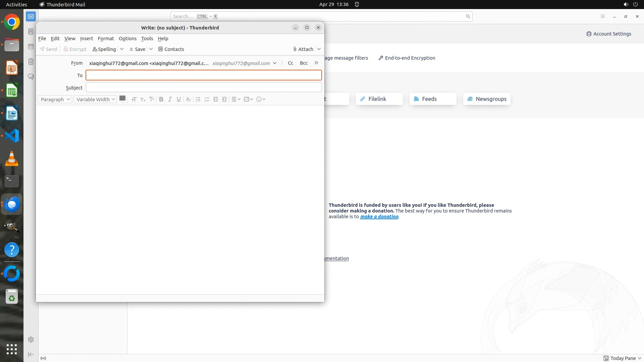Click the Attach paperclip button
644x362 pixels.
(x=303, y=49)
